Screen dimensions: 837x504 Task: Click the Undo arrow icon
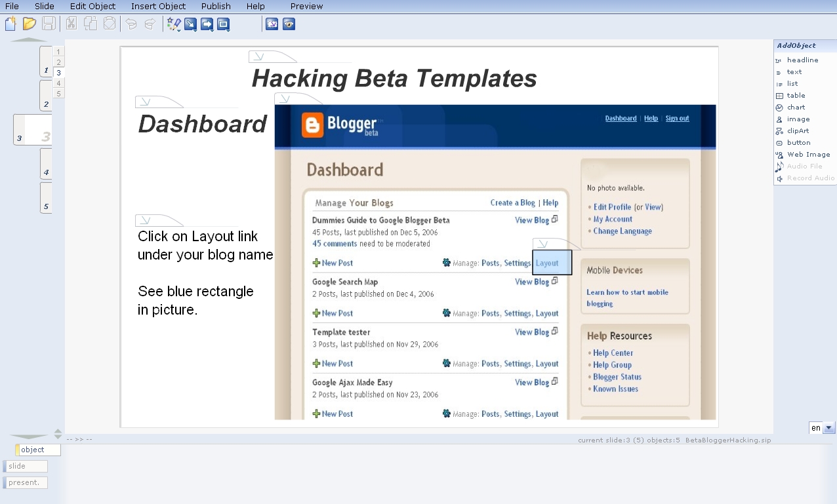click(131, 24)
